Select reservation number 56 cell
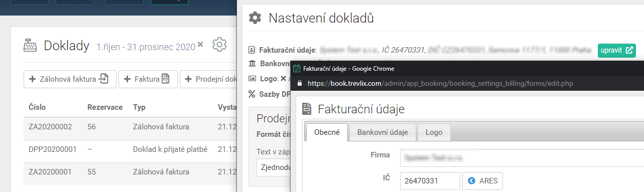The height and width of the screenshot is (192, 644). click(91, 127)
